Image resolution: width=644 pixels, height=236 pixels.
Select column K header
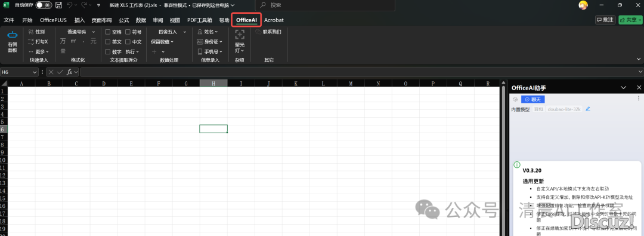coord(296,84)
